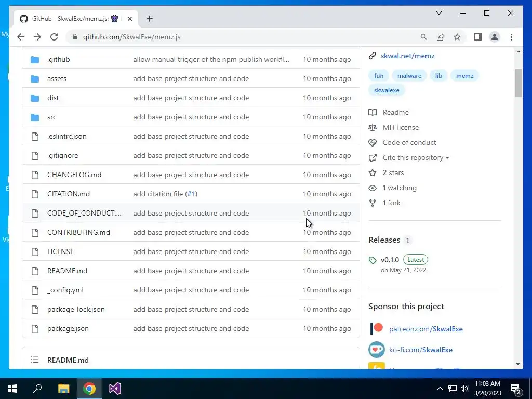Toggle the browser side panel
The height and width of the screenshot is (399, 532).
(478, 37)
